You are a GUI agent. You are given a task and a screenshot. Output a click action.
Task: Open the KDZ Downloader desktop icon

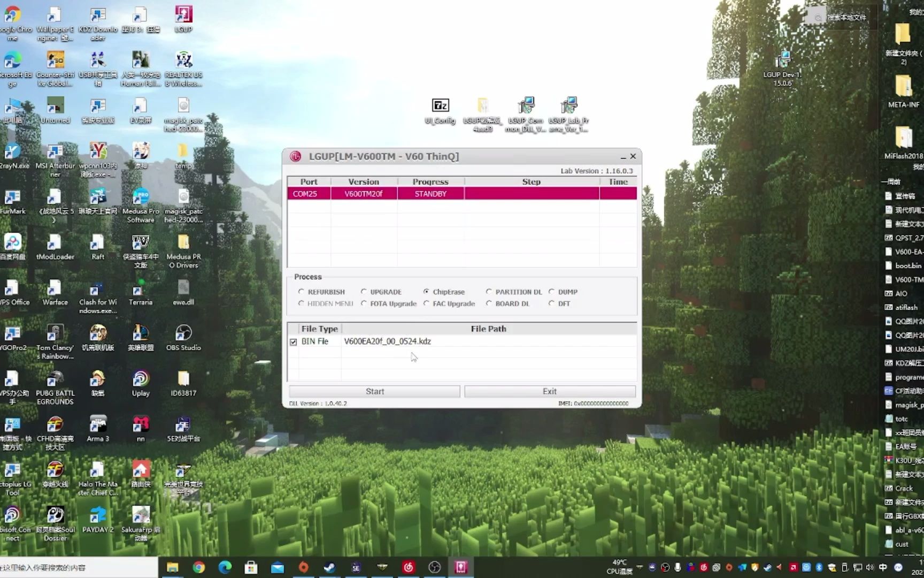(98, 24)
